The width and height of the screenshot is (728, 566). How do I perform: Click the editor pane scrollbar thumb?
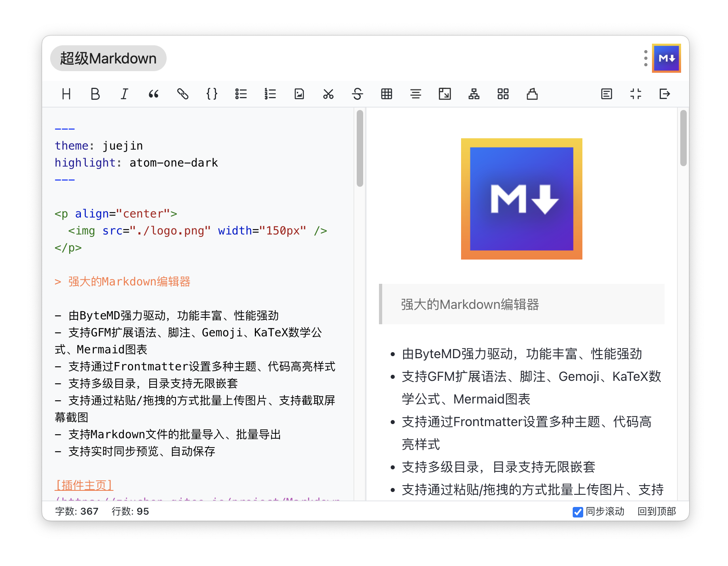coord(360,148)
